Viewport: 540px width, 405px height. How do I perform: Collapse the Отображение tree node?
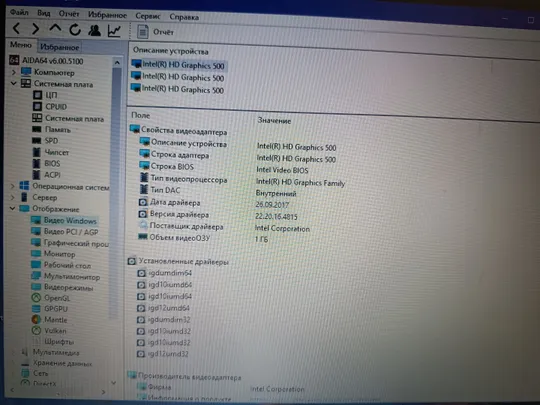click(12, 208)
